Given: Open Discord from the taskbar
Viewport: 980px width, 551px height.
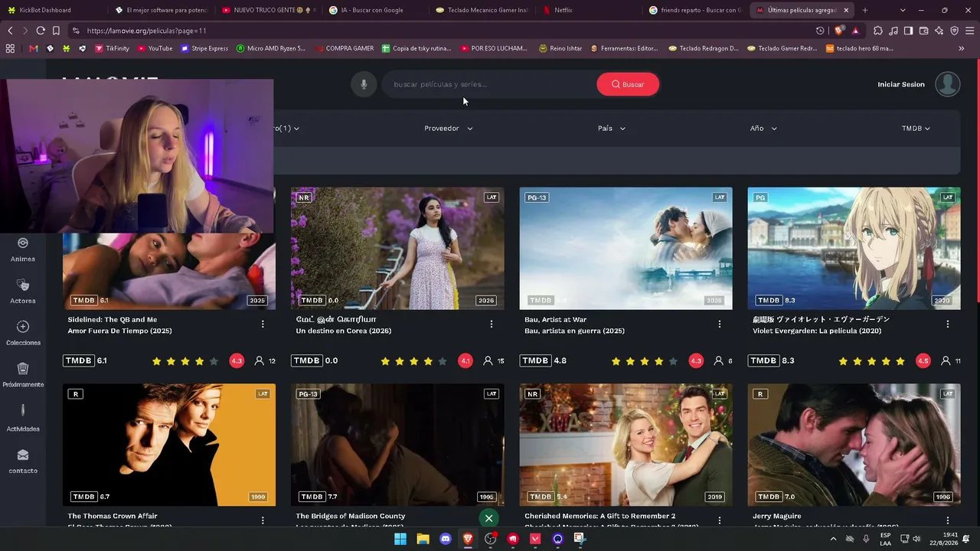Looking at the screenshot, I should [x=446, y=539].
